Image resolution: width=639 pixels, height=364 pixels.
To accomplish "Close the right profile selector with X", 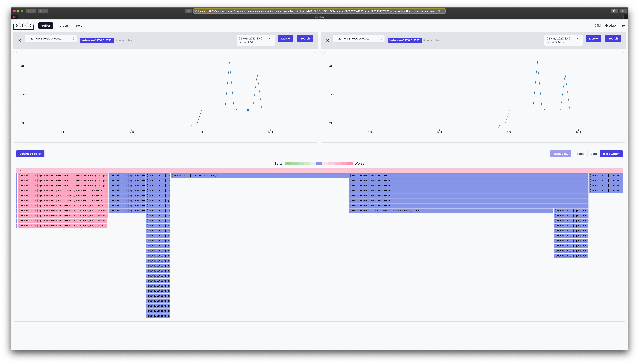I will 328,40.
